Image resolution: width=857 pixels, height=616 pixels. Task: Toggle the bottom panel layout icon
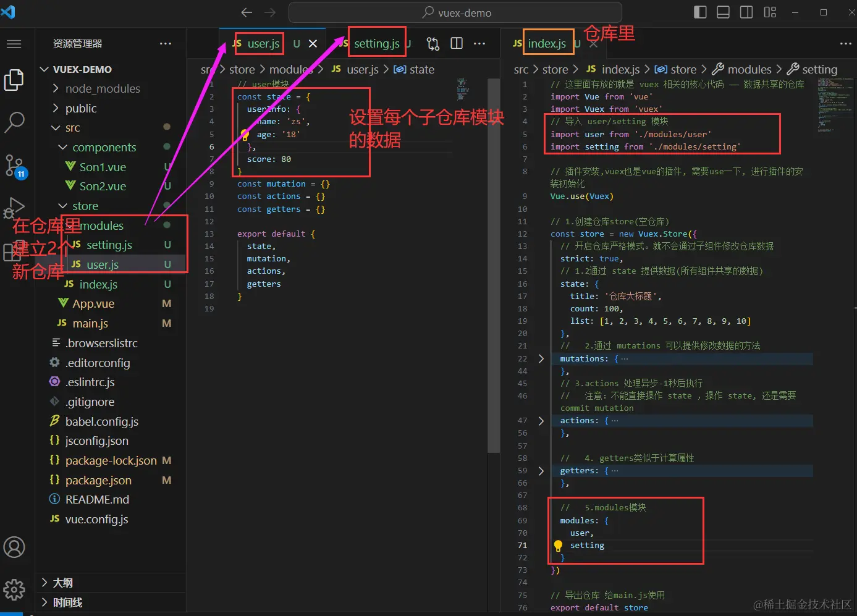point(723,12)
